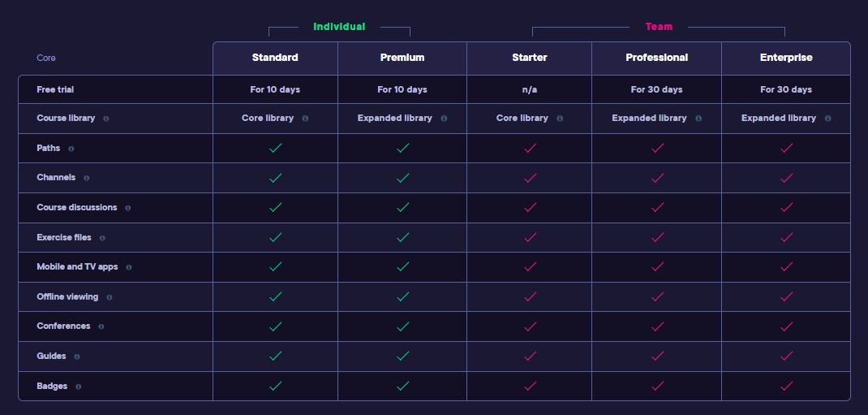Click info icon next to Conferences
This screenshot has height=415, width=868.
coord(101,326)
